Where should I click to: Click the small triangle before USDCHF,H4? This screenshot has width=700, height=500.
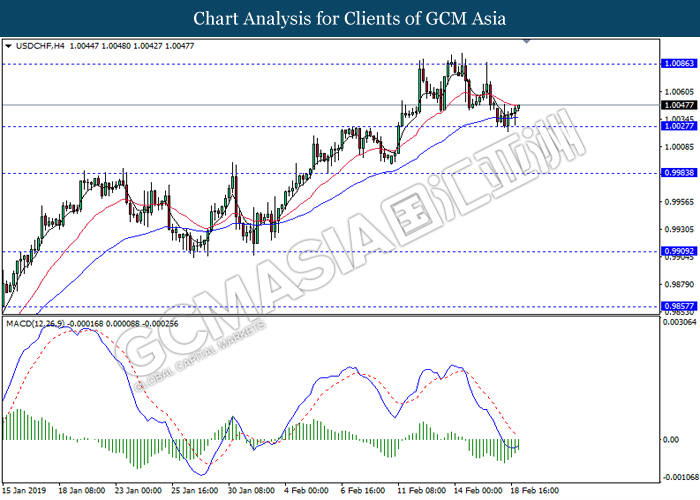8,46
